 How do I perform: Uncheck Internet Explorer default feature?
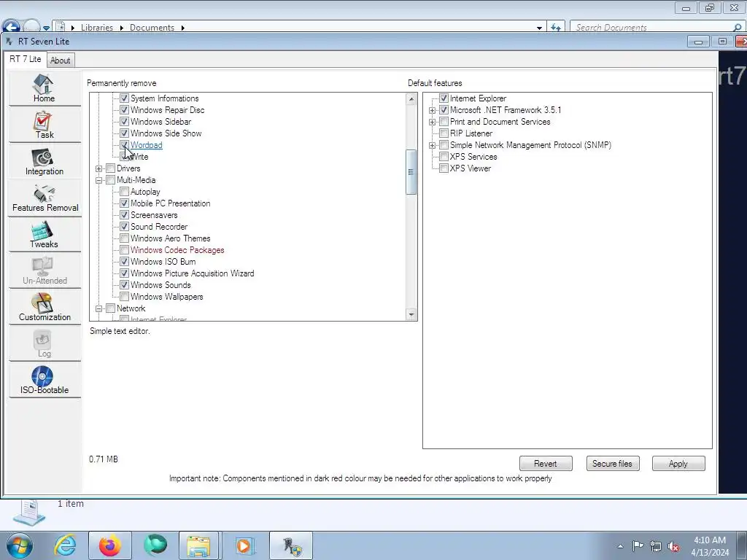(444, 98)
